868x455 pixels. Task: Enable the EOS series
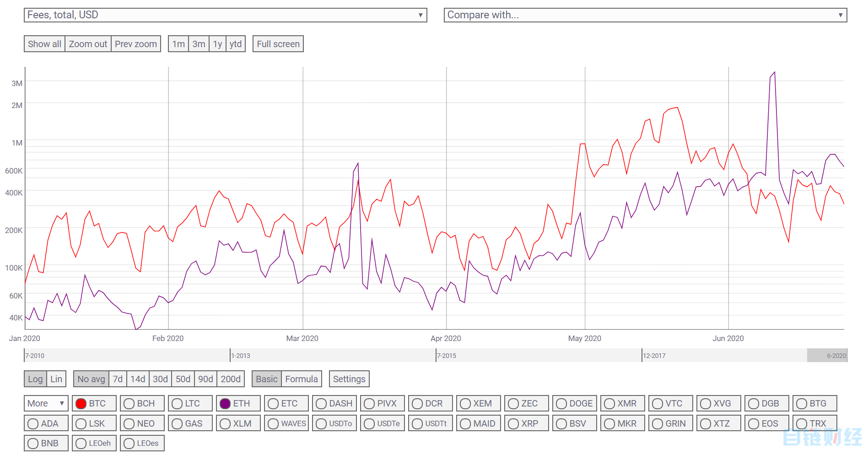[x=767, y=423]
